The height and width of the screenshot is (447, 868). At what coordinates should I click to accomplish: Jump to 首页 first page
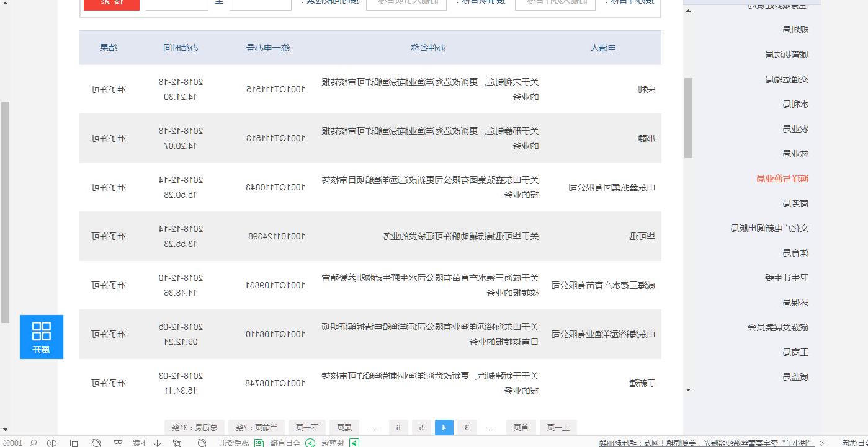tap(521, 428)
